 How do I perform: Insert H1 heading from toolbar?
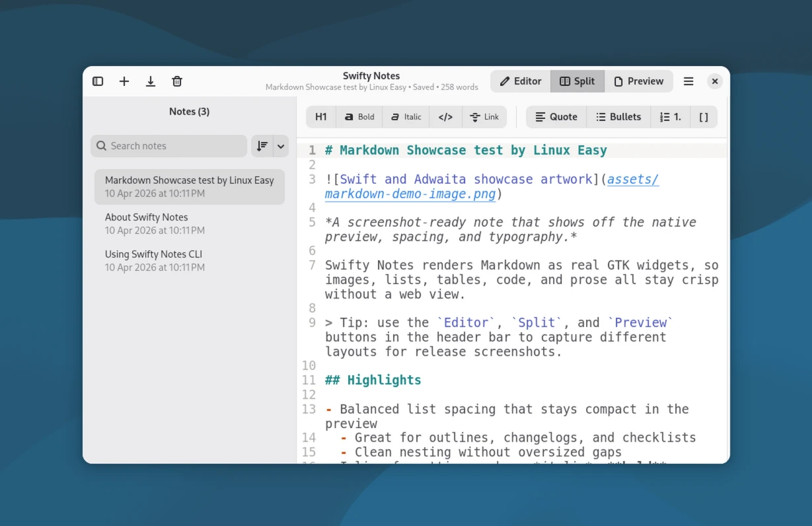coord(321,117)
